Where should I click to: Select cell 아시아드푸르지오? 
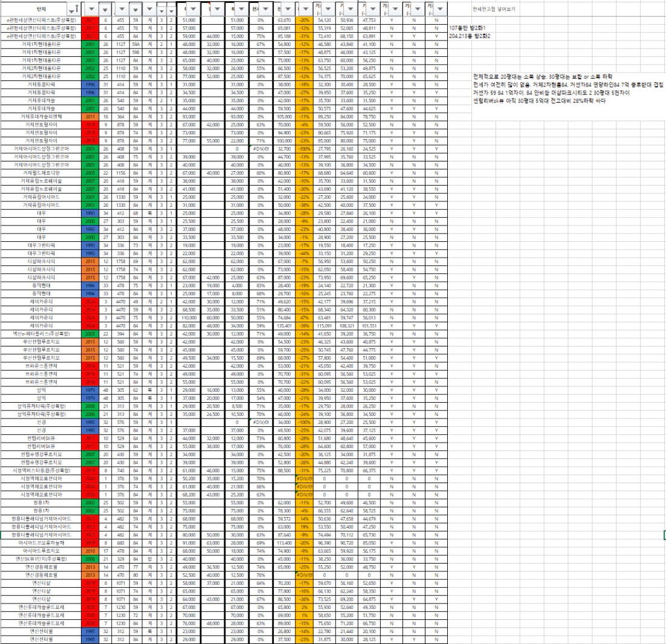pyautogui.click(x=40, y=551)
